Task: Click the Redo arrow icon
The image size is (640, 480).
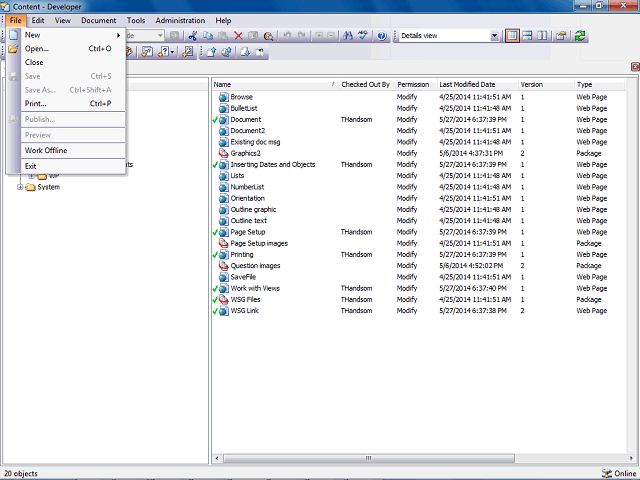Action: pyautogui.click(x=302, y=36)
